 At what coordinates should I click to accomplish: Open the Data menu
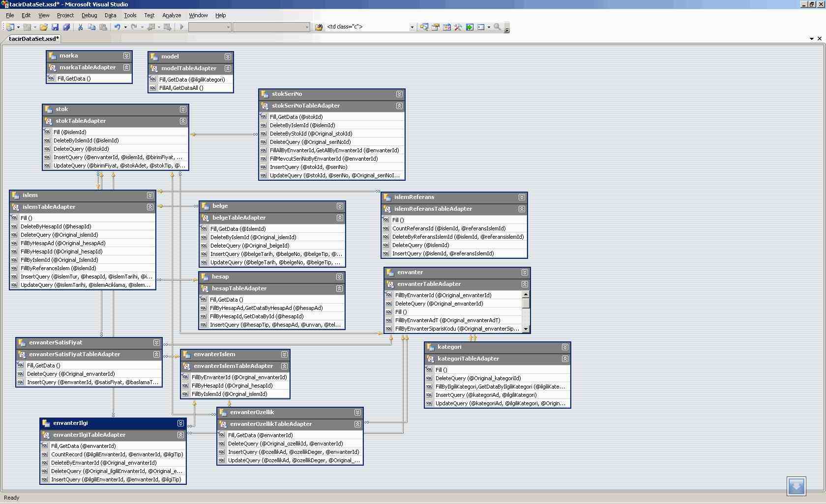pos(110,15)
